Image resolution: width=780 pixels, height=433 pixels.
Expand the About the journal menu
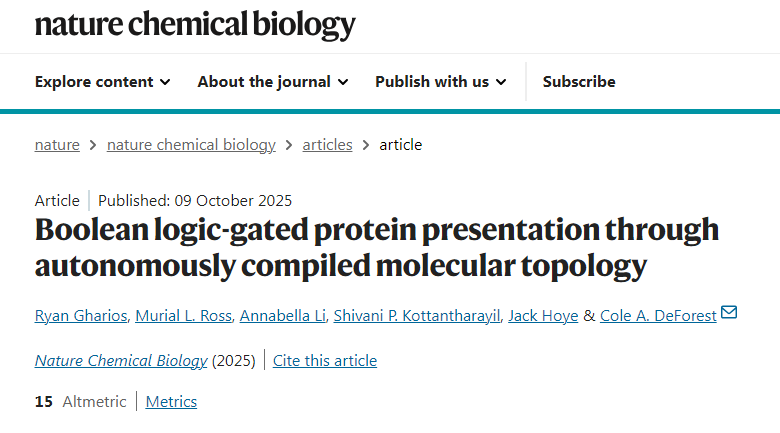click(x=272, y=82)
